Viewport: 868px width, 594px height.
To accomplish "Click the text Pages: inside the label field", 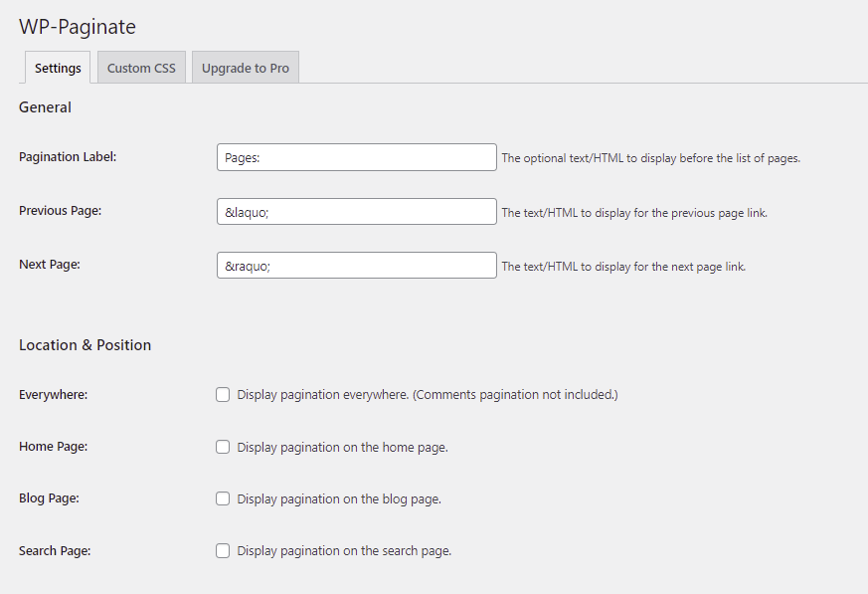I will [242, 156].
